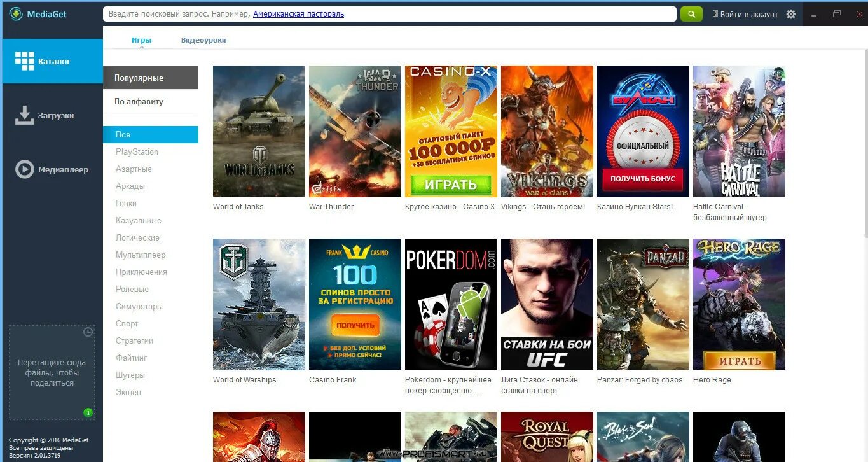The image size is (868, 462).
Task: Open the Royal Quest cover image
Action: [x=547, y=437]
